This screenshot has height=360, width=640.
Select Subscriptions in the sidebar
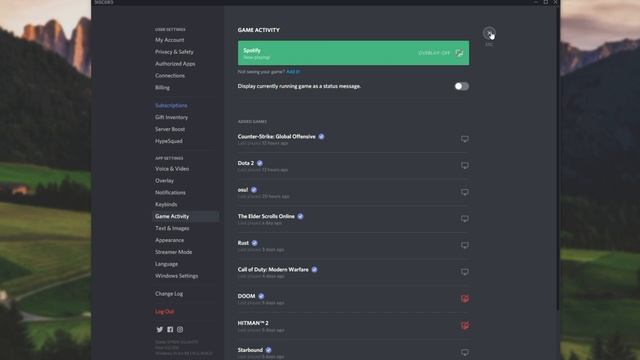click(x=171, y=105)
